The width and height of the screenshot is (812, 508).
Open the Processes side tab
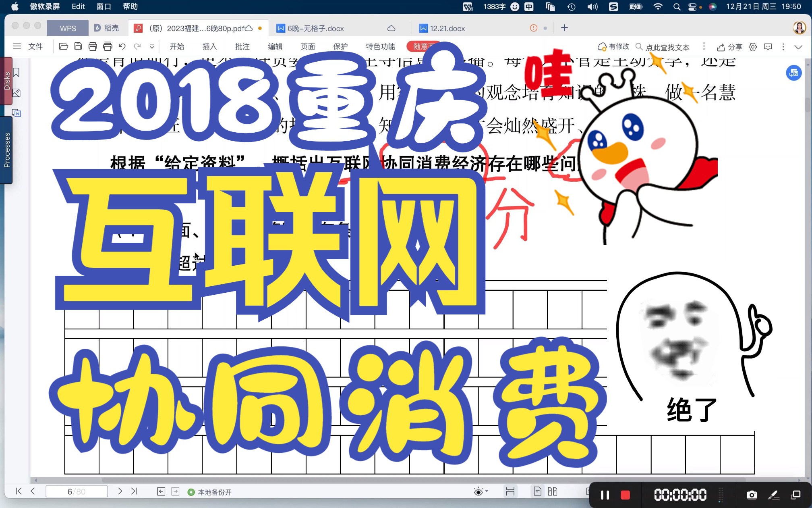tap(7, 150)
